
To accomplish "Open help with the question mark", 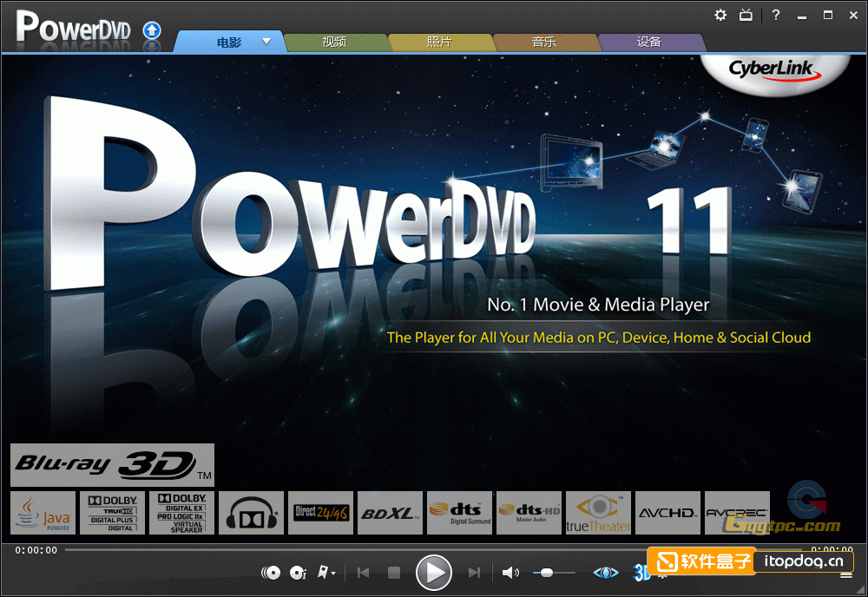I will 776,15.
